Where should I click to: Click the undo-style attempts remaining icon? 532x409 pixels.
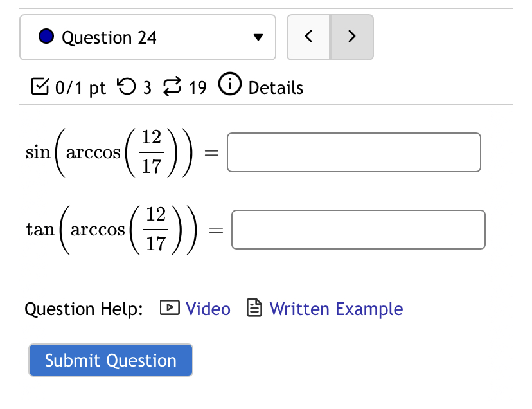[x=127, y=87]
